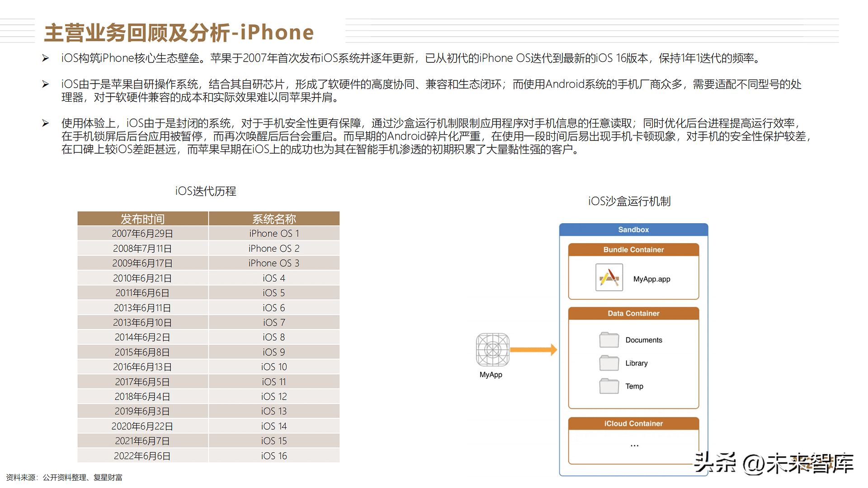Click the cell 'iOS 7'
868x488 pixels.
coord(274,323)
